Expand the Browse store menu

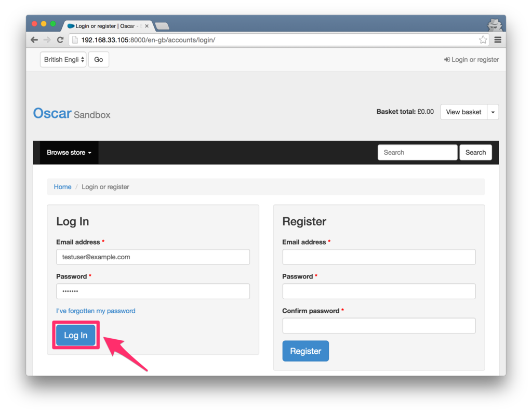point(69,152)
